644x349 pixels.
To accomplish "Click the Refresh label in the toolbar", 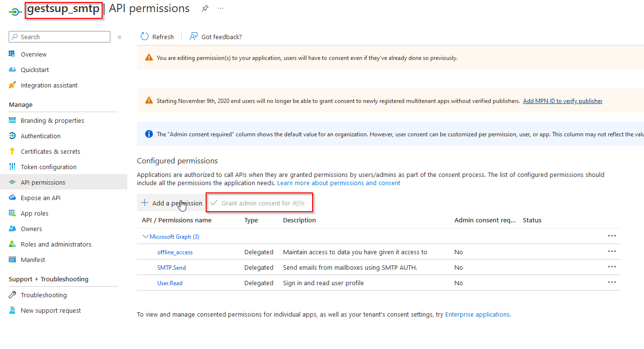I will point(163,37).
